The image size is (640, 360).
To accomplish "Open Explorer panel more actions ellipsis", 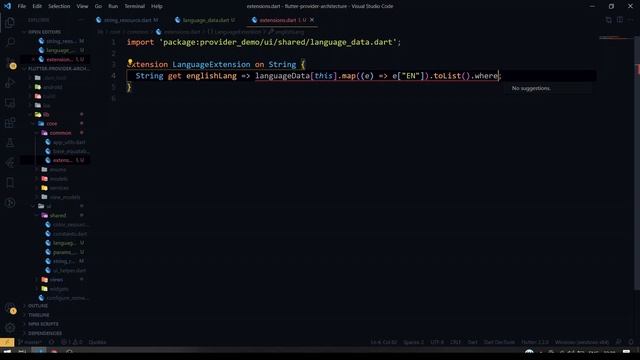I will (80, 20).
